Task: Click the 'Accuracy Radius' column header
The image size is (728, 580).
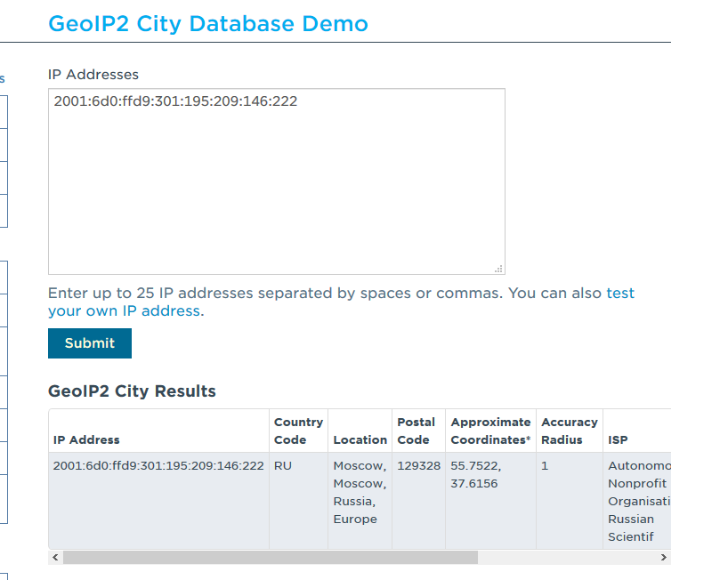Action: pos(570,431)
